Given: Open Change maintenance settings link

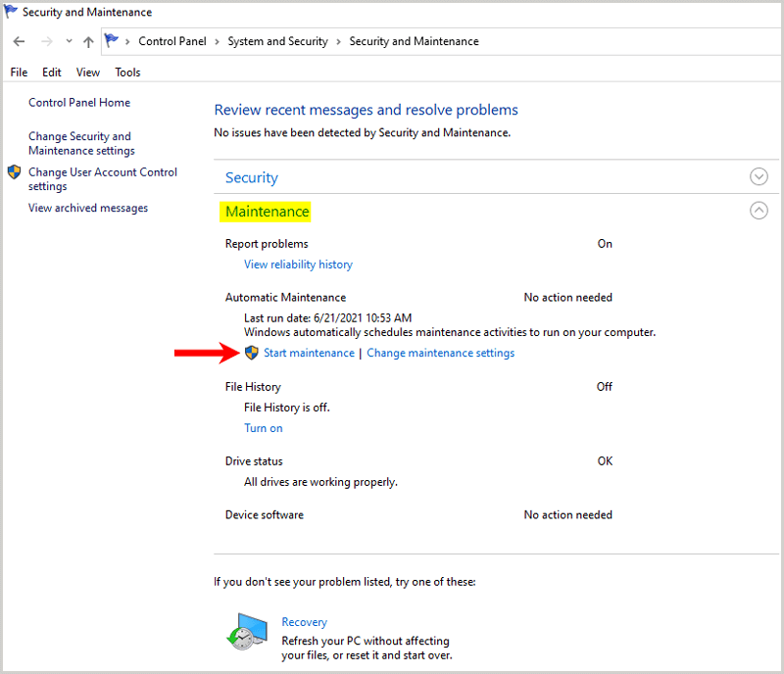Looking at the screenshot, I should coord(440,353).
